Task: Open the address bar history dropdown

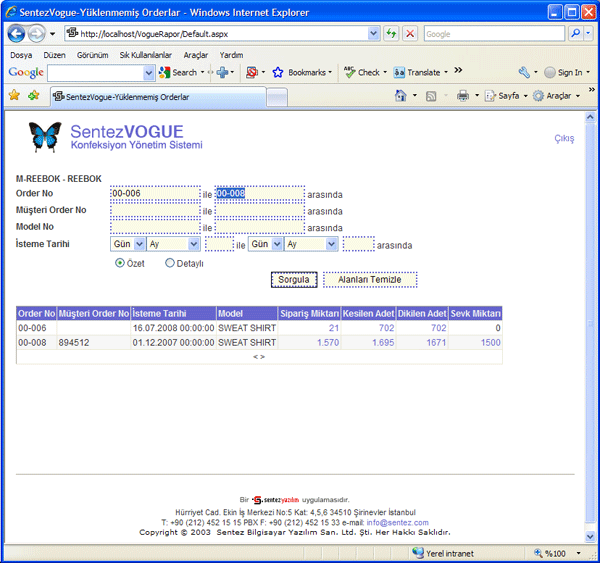Action: click(x=373, y=34)
